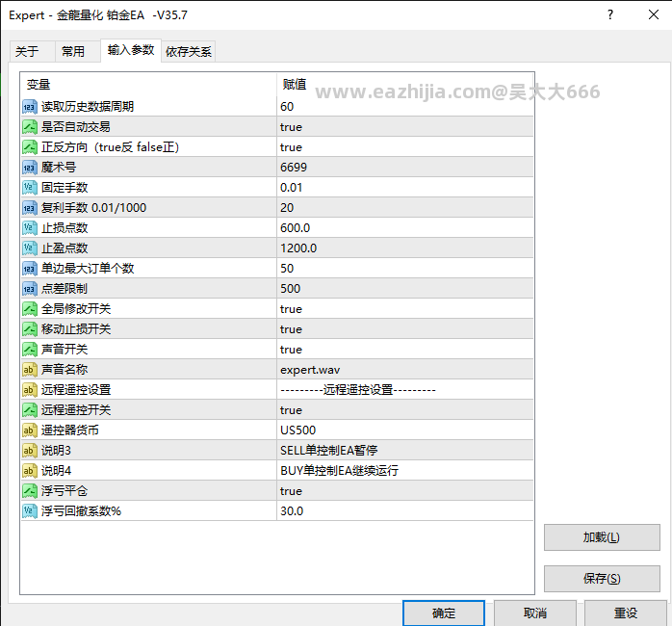This screenshot has height=626, width=672.
Task: Click the 单边最大订单个数 variable name
Action: [88, 269]
